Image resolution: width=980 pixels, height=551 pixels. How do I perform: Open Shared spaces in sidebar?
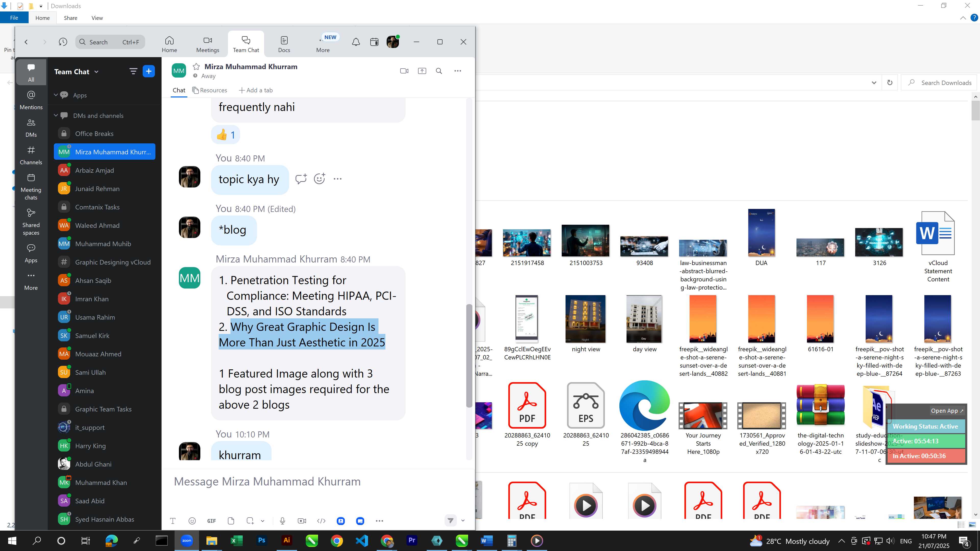(31, 222)
